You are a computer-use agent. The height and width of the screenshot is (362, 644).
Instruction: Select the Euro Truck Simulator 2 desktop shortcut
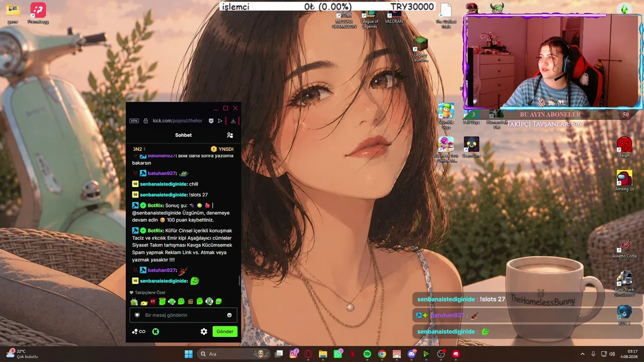coord(624,284)
